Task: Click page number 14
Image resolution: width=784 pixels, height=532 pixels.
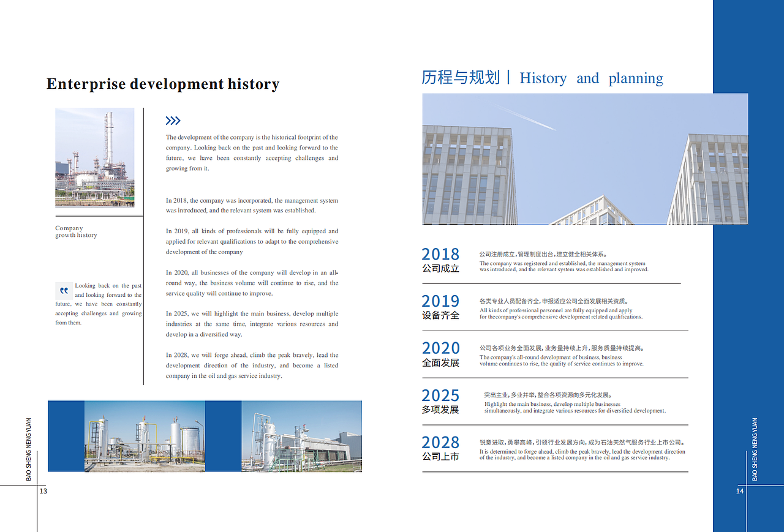Action: click(739, 490)
